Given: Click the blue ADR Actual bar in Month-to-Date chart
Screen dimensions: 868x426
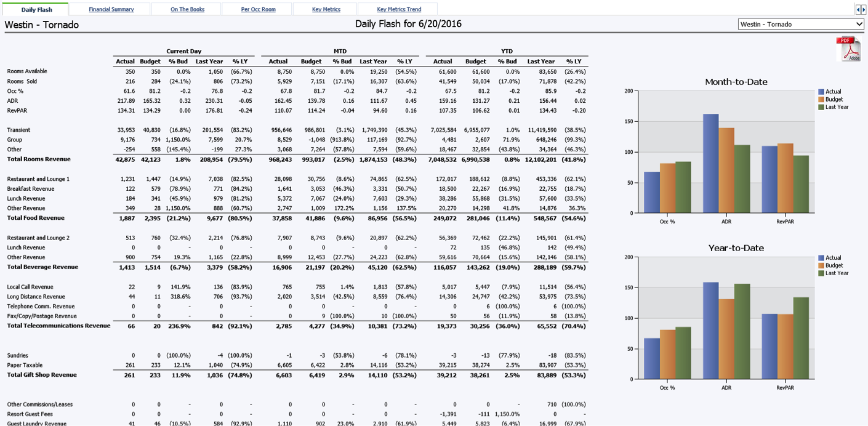Looking at the screenshot, I should pos(710,163).
